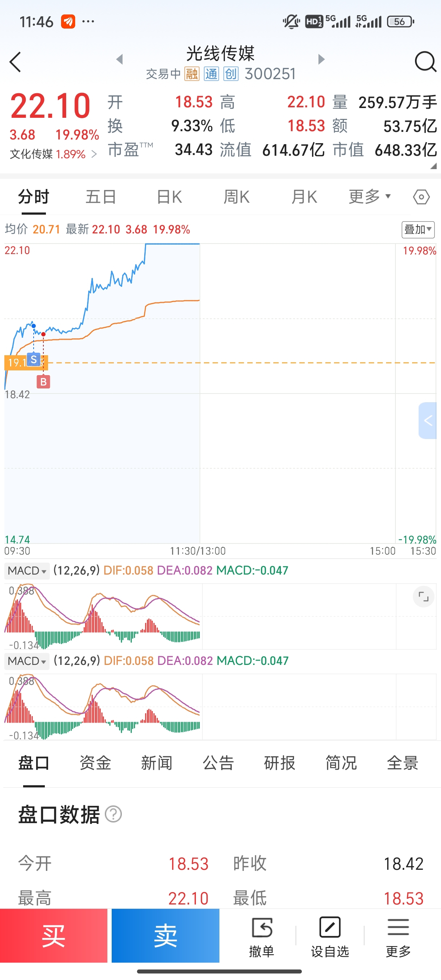The height and width of the screenshot is (980, 441).
Task: Select the 日K chart tab
Action: click(x=169, y=197)
